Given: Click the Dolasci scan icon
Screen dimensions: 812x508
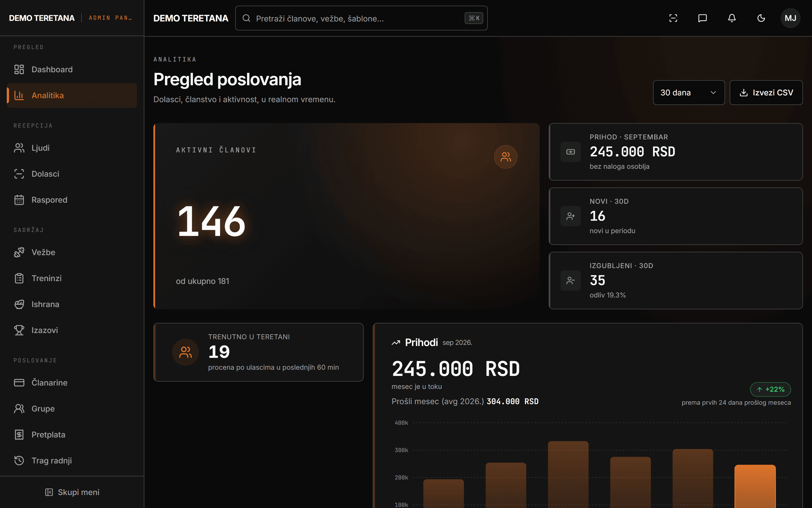Looking at the screenshot, I should click(x=19, y=174).
